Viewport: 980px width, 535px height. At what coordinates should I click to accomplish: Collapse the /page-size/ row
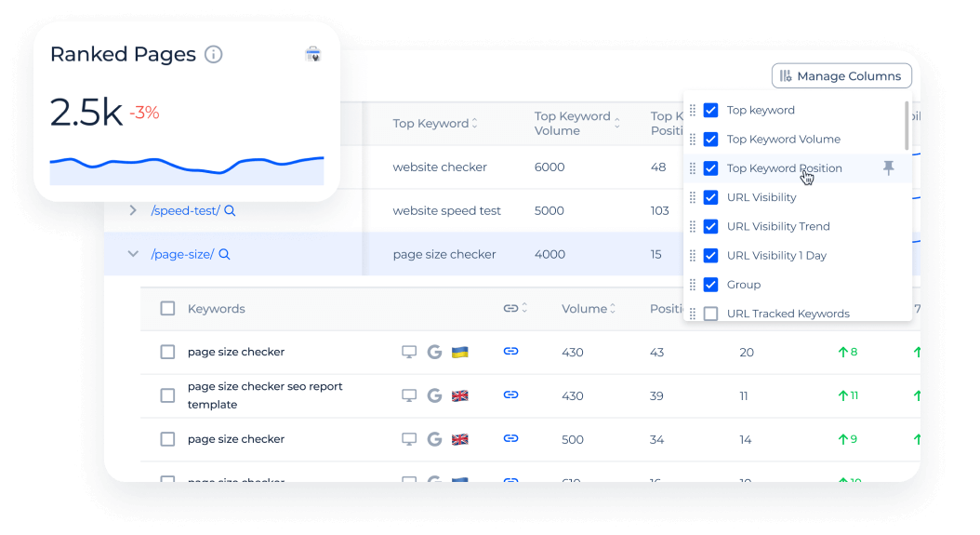click(x=133, y=254)
